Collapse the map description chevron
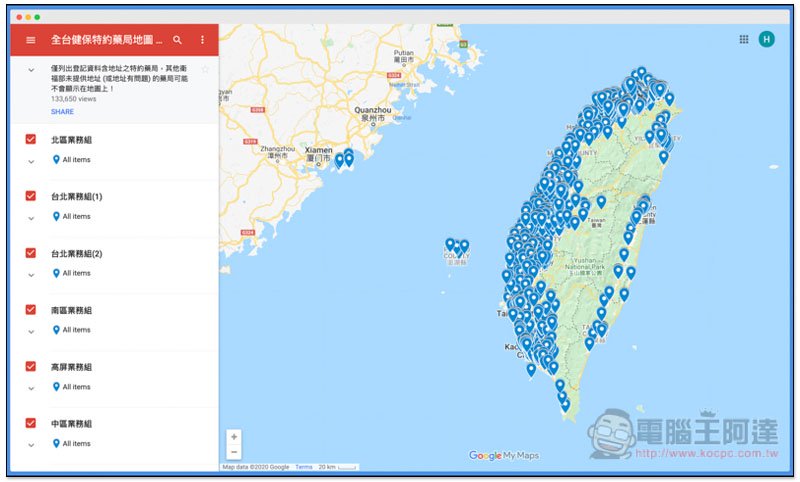This screenshot has height=482, width=800. tap(31, 70)
